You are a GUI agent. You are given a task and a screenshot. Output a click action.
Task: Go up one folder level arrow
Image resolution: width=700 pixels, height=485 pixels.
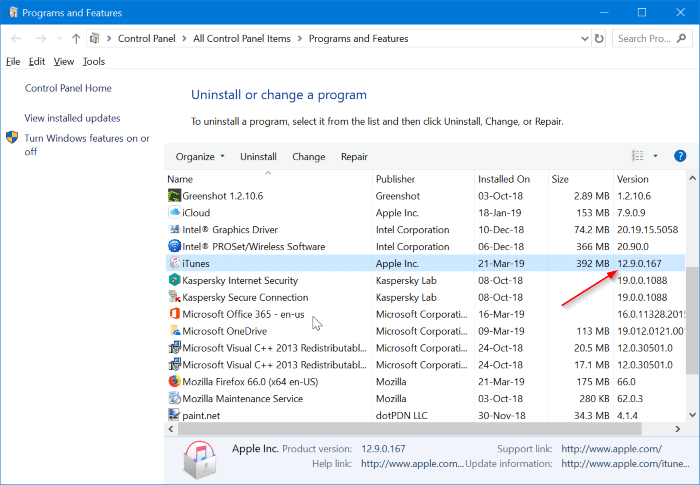76,39
